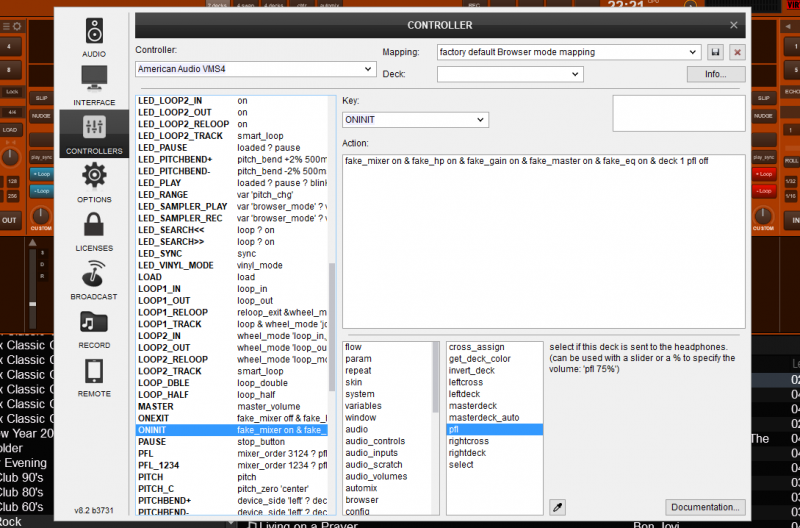Adjust the left deck volume fader
This screenshot has width=800, height=528.
33,304
